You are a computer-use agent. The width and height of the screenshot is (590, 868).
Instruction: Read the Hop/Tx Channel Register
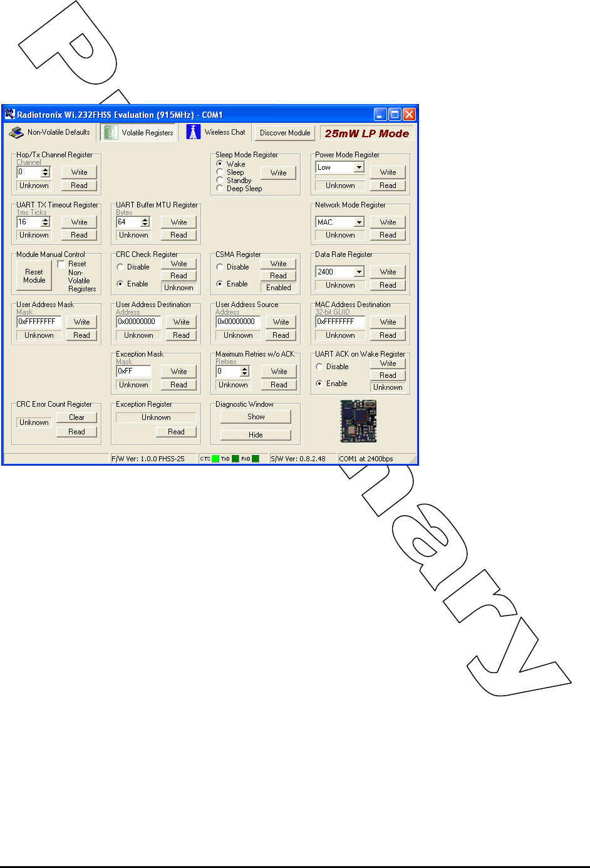[80, 186]
